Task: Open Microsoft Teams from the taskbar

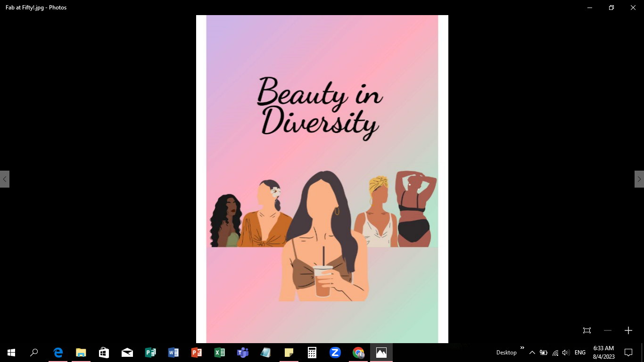Action: coord(243,352)
